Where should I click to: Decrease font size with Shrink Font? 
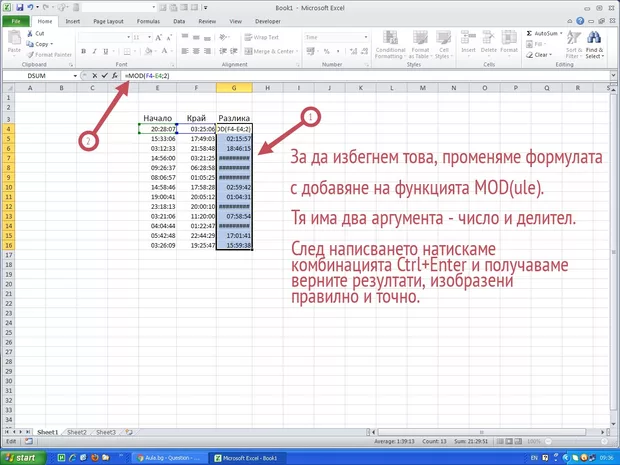point(169,38)
